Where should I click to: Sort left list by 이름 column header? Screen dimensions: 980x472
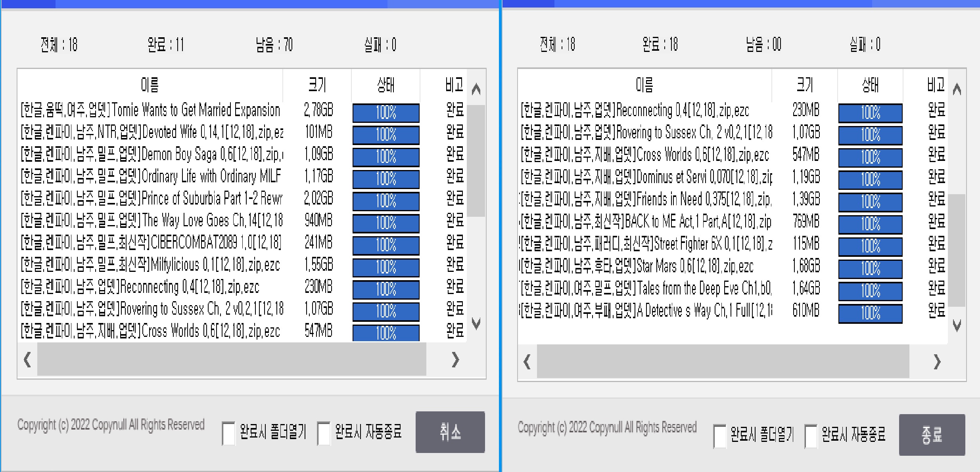(x=150, y=85)
